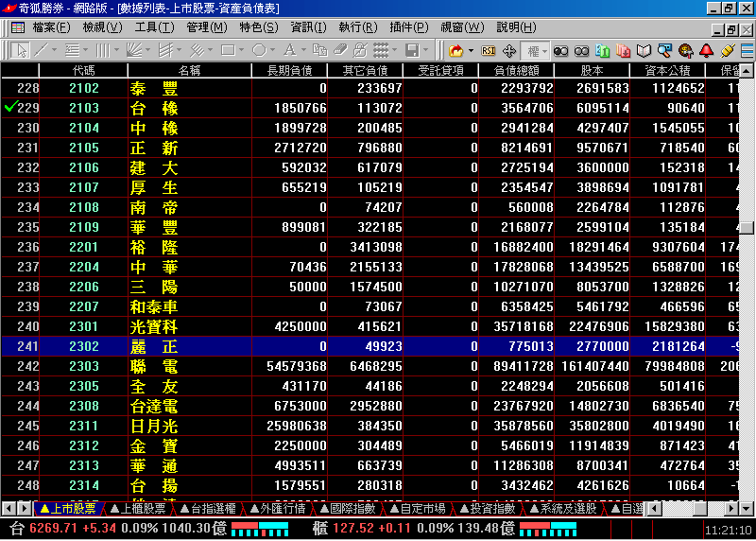Select the polygon shape tool
756x541 pixels.
259,50
